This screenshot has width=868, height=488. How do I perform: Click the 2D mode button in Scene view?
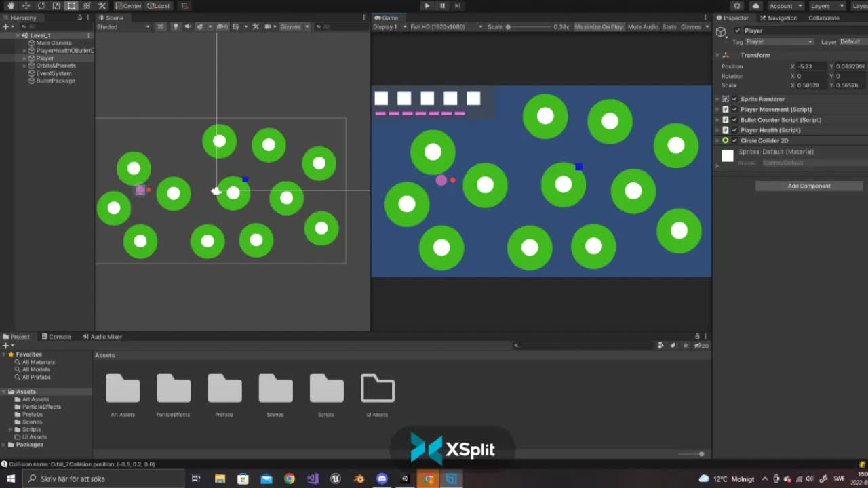(161, 26)
